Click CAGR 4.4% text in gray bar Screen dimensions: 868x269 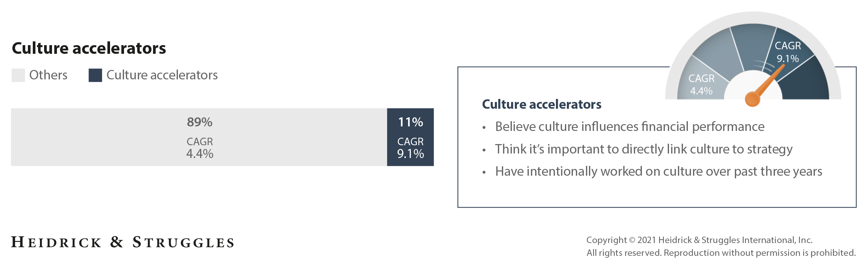[x=200, y=148]
